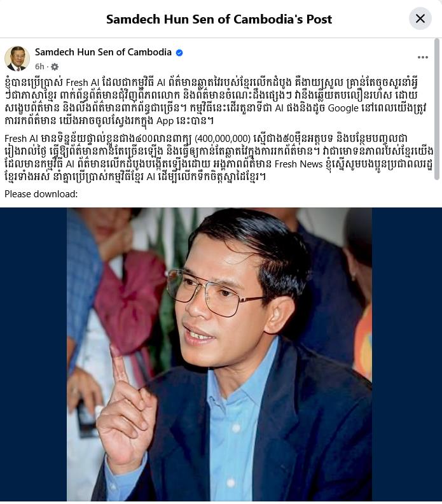Click the gear audience icon beside 6h
442x504 pixels.
click(55, 67)
